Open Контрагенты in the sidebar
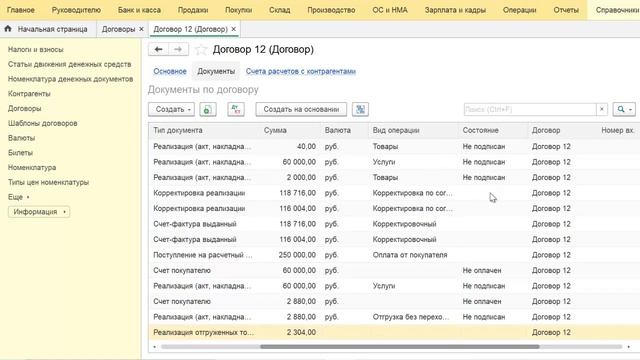The image size is (640, 360). click(x=29, y=93)
